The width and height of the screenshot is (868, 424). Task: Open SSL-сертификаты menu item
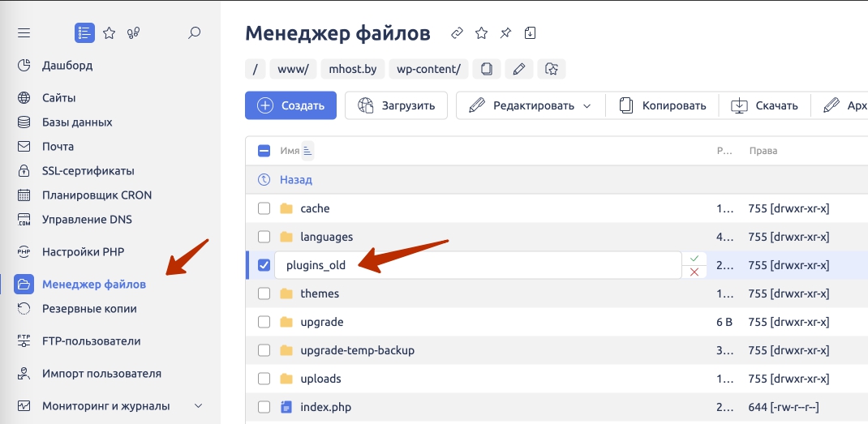pyautogui.click(x=88, y=171)
